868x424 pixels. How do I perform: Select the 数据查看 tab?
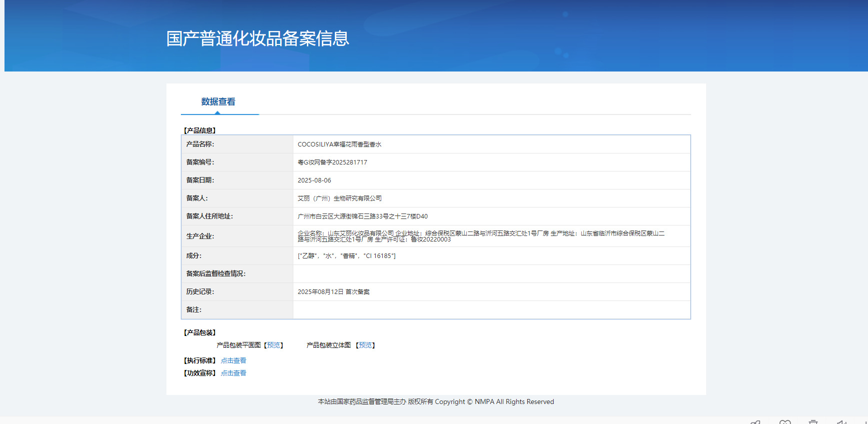pyautogui.click(x=218, y=101)
